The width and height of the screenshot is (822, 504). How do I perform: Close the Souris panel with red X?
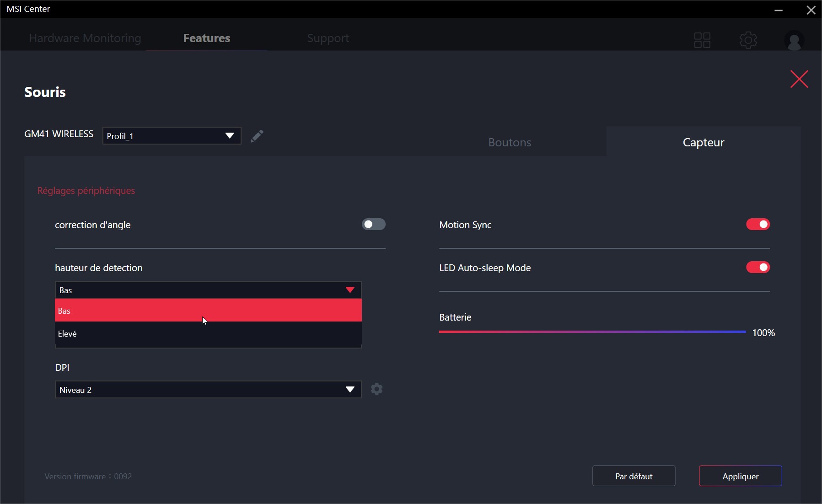[799, 79]
